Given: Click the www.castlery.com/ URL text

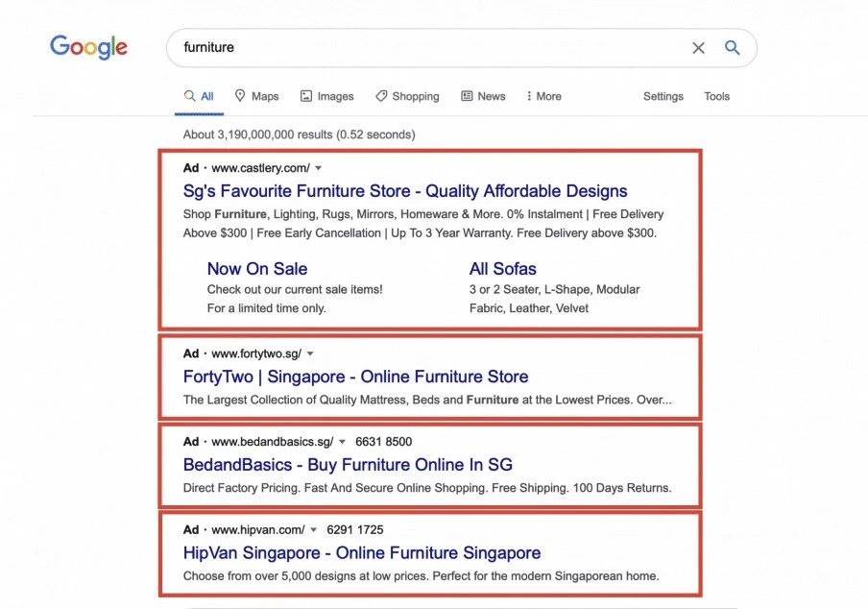Looking at the screenshot, I should pos(261,168).
